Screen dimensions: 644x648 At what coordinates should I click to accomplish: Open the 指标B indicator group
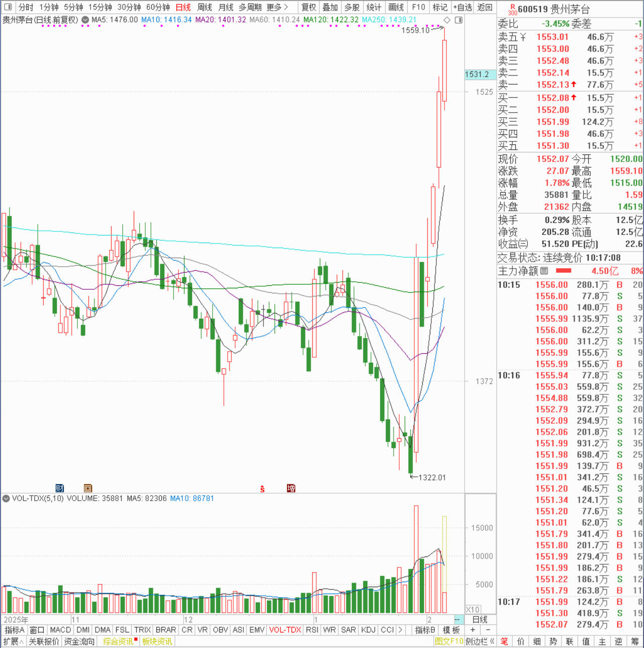(425, 630)
